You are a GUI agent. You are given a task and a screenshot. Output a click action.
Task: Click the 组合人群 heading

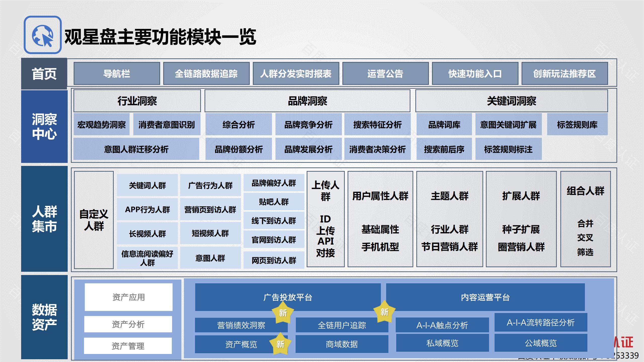click(585, 191)
